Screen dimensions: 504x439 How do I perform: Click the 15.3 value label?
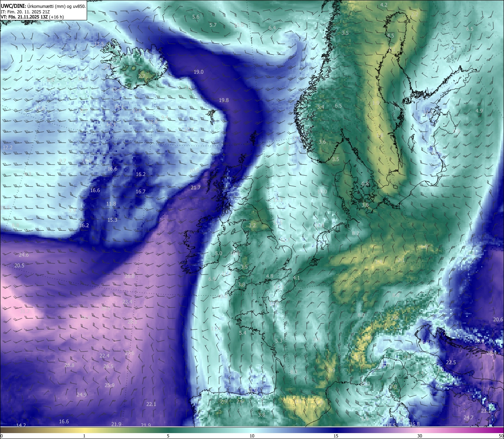[112, 220]
